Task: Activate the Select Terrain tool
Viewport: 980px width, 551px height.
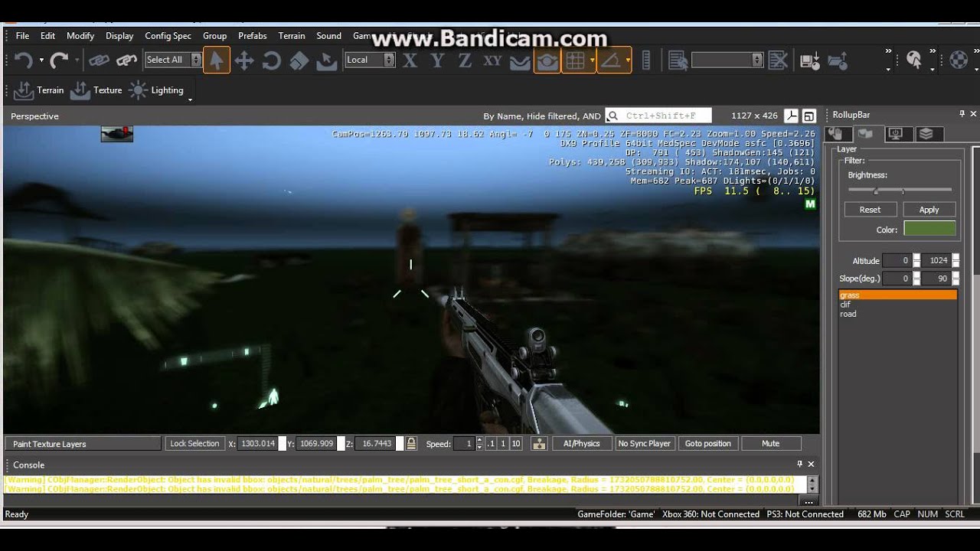Action: pyautogui.click(x=327, y=60)
